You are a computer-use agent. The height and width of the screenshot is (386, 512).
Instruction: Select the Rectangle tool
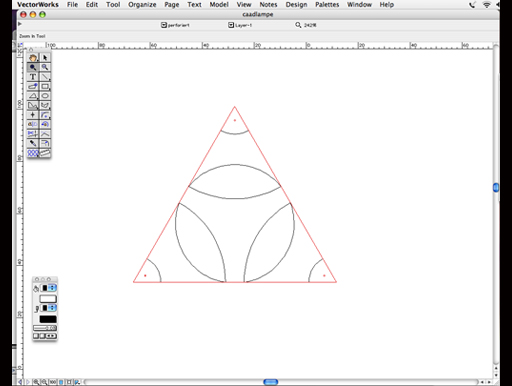point(45,86)
